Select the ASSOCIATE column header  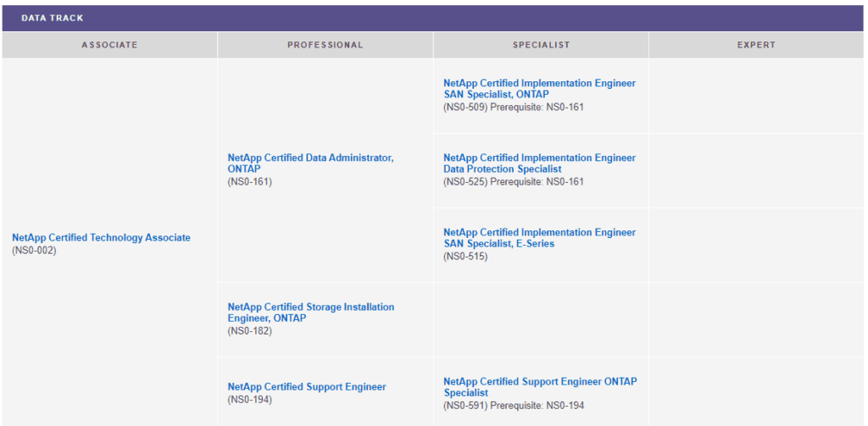pyautogui.click(x=109, y=45)
